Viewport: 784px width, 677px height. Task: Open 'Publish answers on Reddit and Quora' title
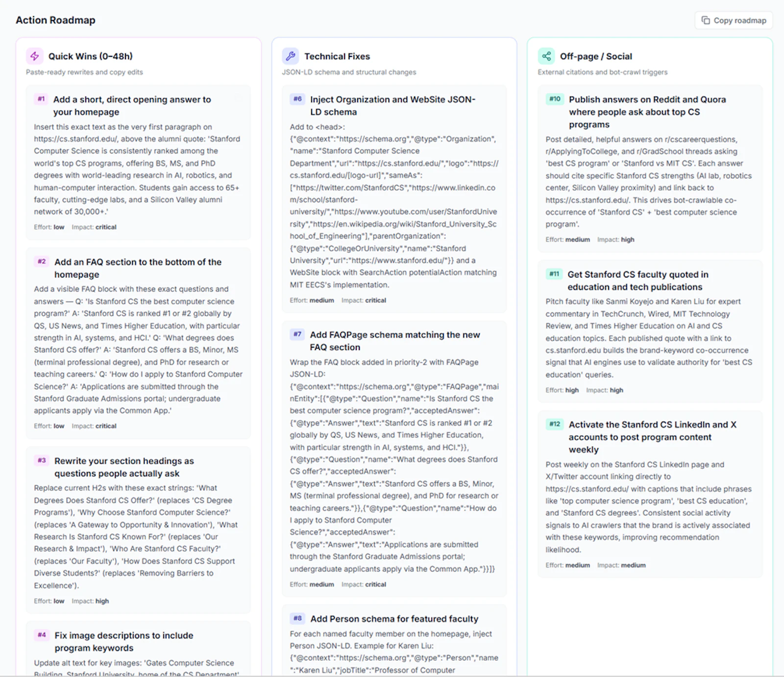pos(647,112)
